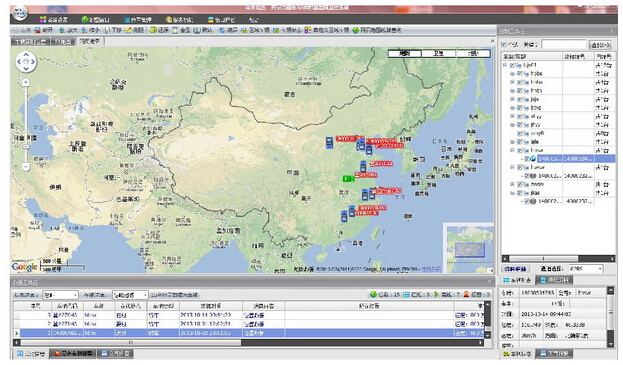Screen dimensions: 623x365
Task: Open the first dropdown in the bottom filter bar
Action: (x=60, y=295)
